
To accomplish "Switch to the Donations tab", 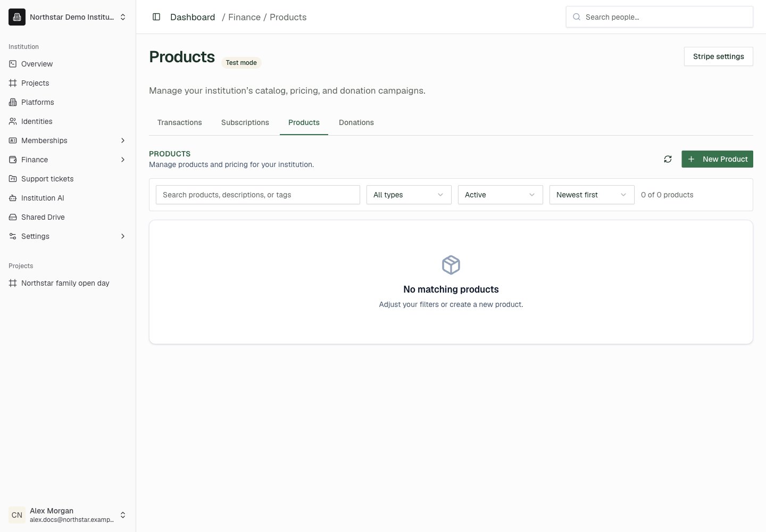I will (356, 122).
